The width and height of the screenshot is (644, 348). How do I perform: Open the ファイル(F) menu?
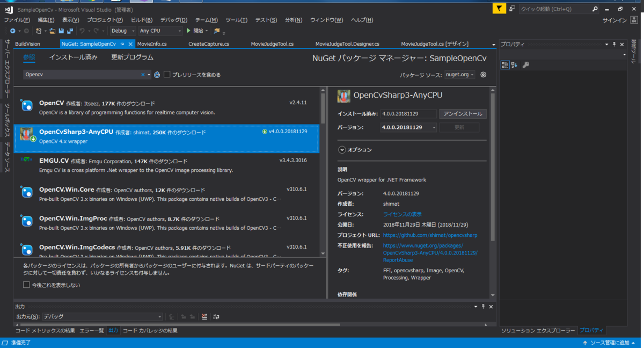(x=17, y=20)
